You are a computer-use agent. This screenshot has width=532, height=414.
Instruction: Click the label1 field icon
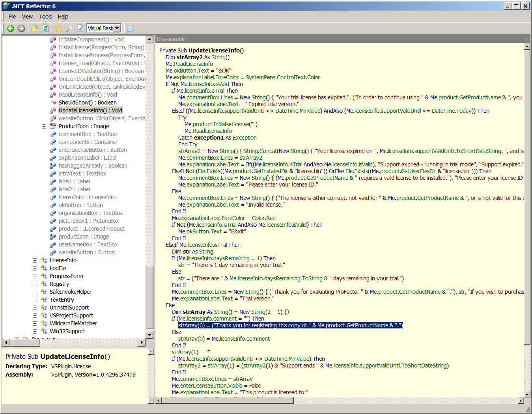53,181
